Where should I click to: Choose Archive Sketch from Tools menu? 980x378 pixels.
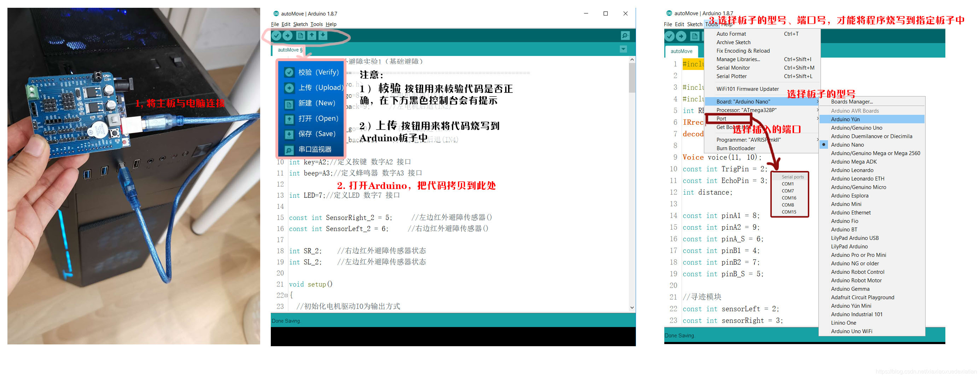coord(762,42)
